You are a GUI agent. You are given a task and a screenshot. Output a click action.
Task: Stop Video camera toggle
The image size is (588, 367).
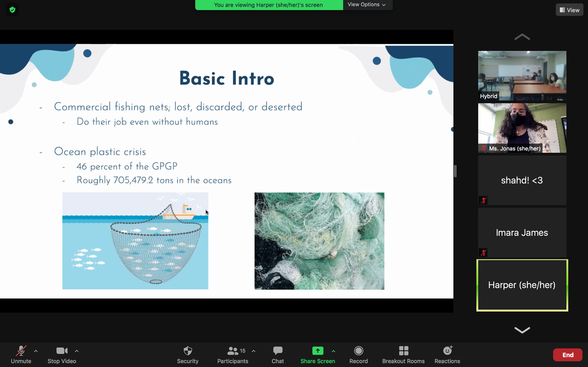tap(62, 354)
